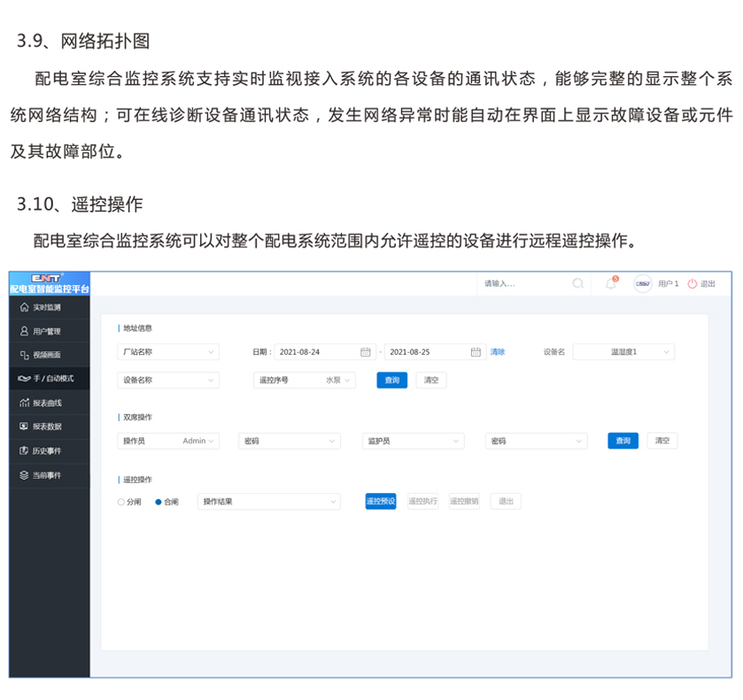Go to 实时监测 in the sidebar
Screen dimensions: 743x700
click(x=47, y=307)
